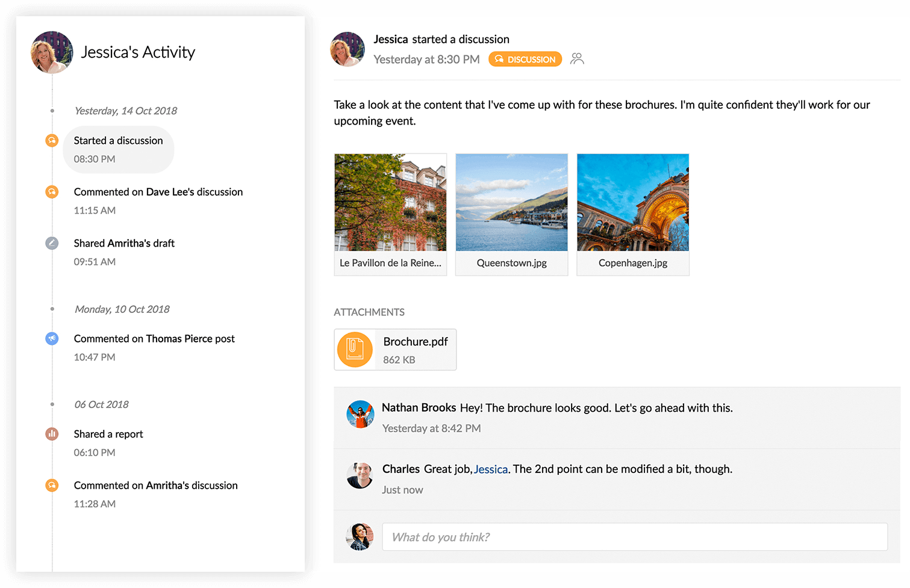Viewport: 910px width, 588px height.
Task: Open Queenstown.jpg image thumbnail
Action: [x=511, y=202]
